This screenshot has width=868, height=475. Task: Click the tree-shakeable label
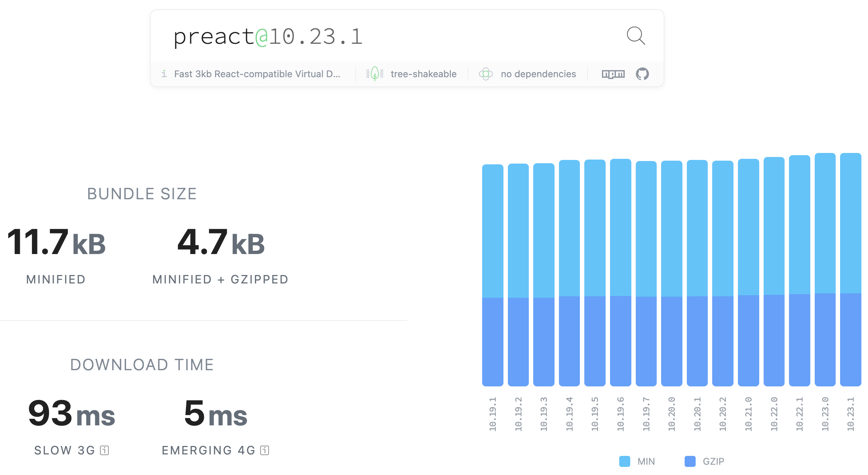(423, 74)
